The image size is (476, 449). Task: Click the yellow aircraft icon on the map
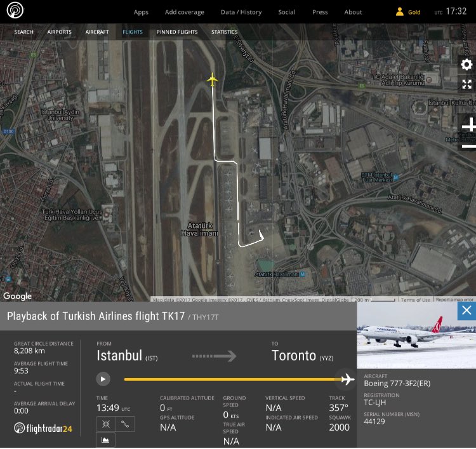[212, 80]
